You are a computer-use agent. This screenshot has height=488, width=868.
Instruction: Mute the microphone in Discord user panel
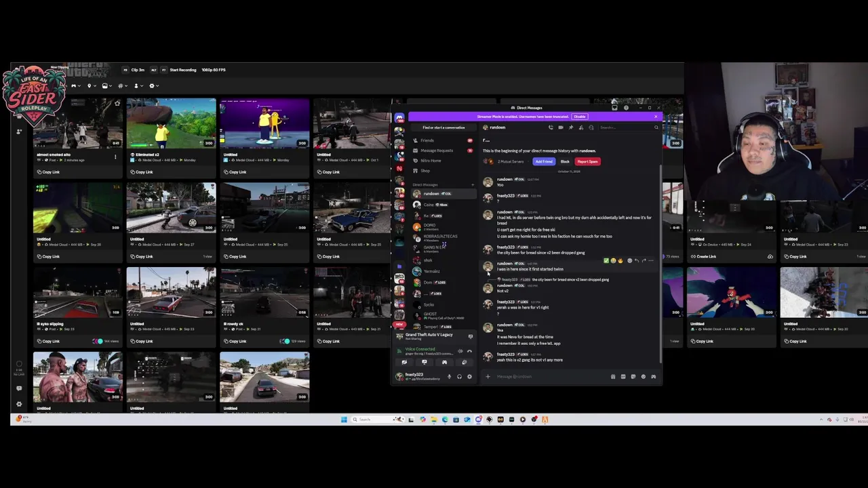[449, 376]
